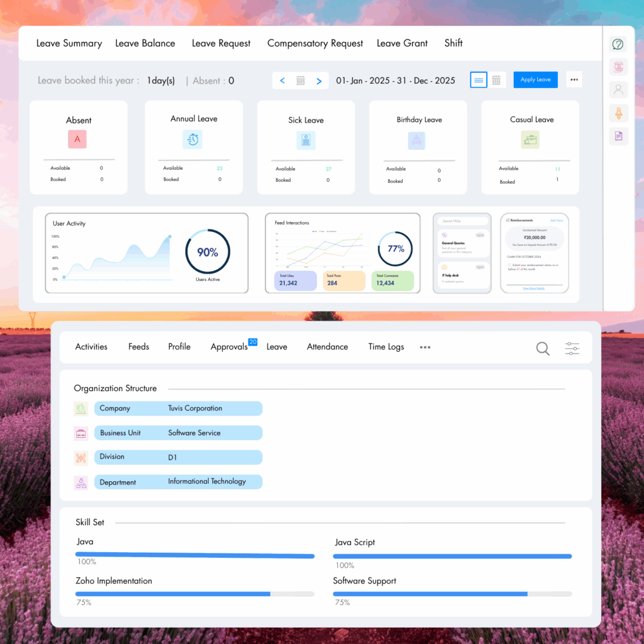The height and width of the screenshot is (644, 644).
Task: Click the Add Claim link in Reimbursements
Action: tap(557, 221)
